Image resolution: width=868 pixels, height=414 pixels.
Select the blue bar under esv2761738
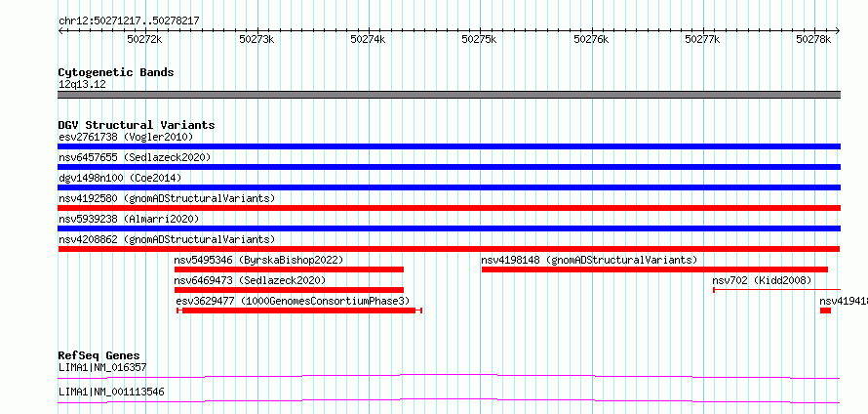449,146
